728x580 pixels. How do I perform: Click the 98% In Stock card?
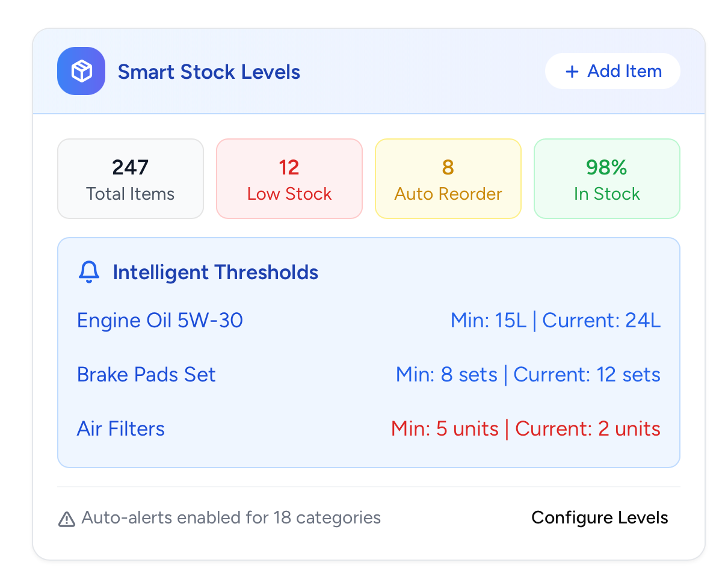click(607, 179)
